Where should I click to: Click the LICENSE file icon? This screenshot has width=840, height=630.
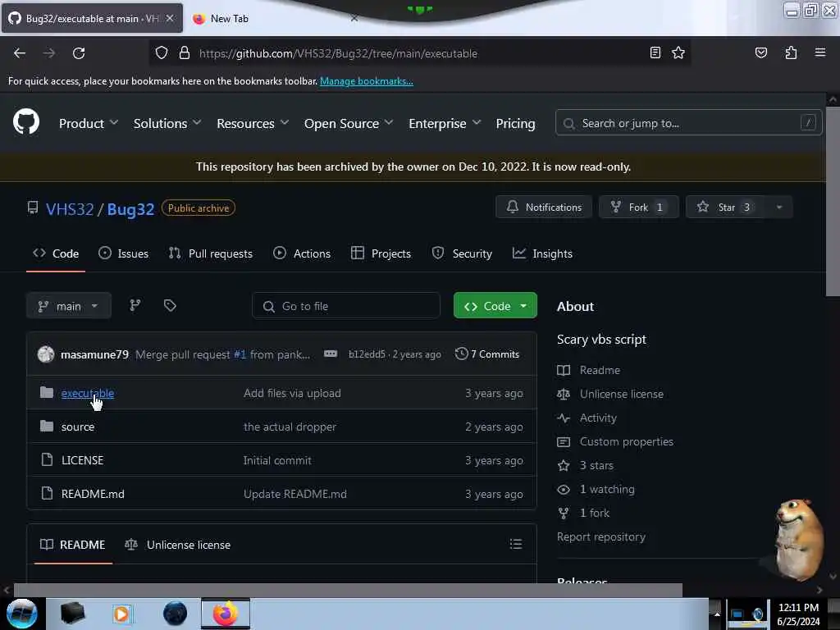click(47, 459)
